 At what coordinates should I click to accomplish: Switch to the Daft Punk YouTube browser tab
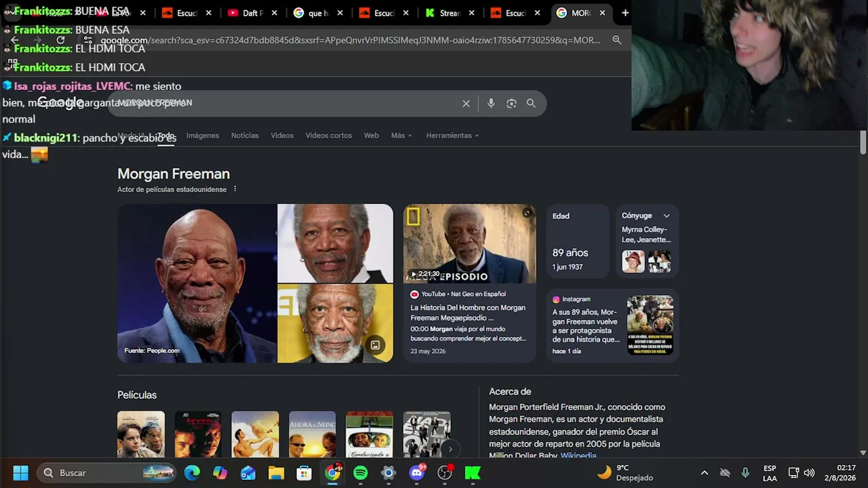253,13
